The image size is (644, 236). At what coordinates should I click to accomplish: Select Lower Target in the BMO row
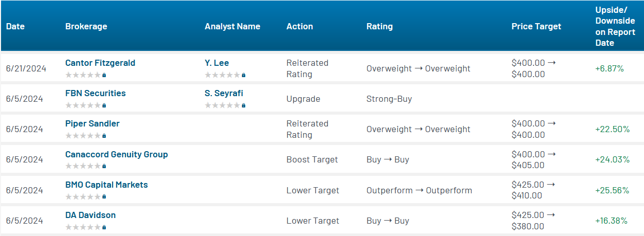pyautogui.click(x=312, y=190)
